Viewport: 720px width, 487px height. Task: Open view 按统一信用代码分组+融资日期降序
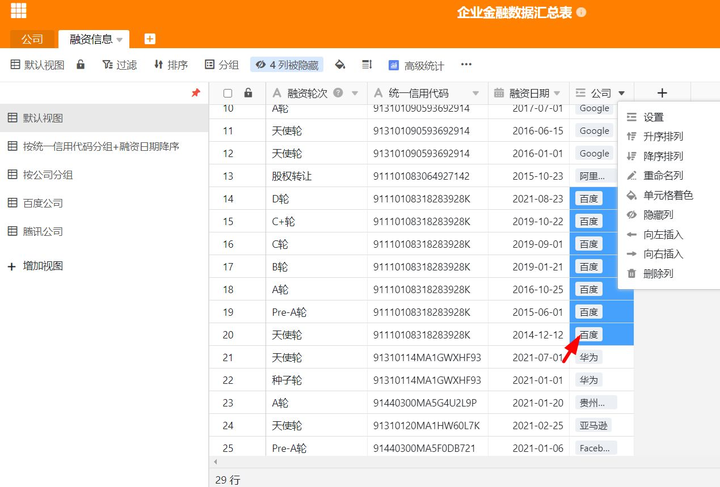tap(104, 146)
